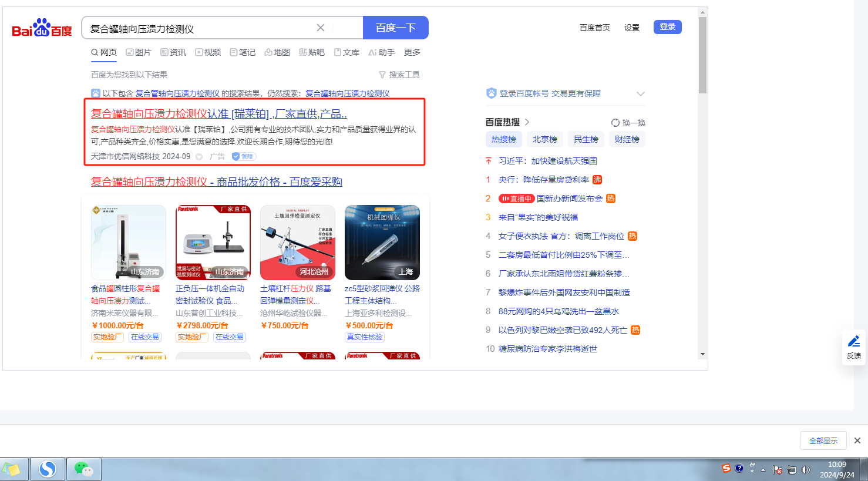Click the Baidu logo
Image resolution: width=868 pixels, height=481 pixels.
[42, 28]
